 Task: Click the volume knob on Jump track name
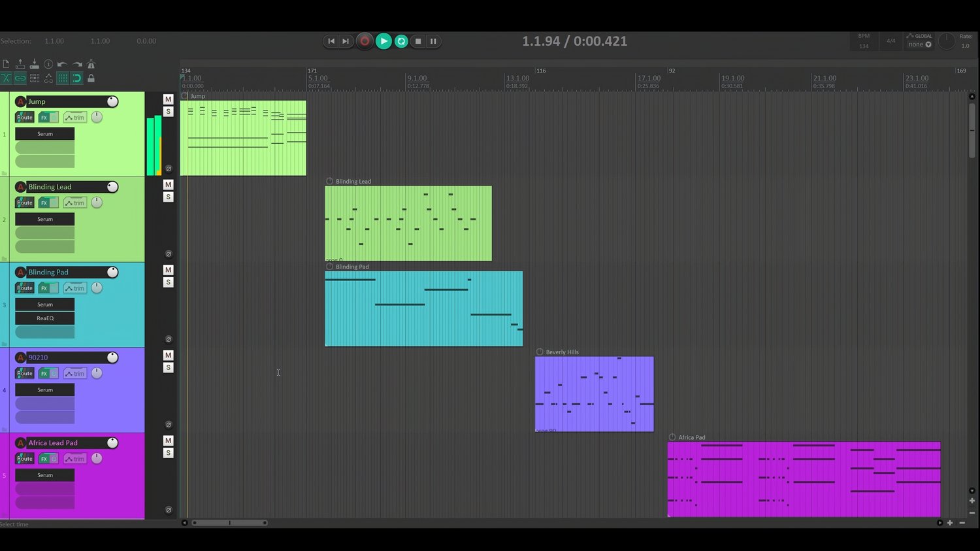coord(112,101)
